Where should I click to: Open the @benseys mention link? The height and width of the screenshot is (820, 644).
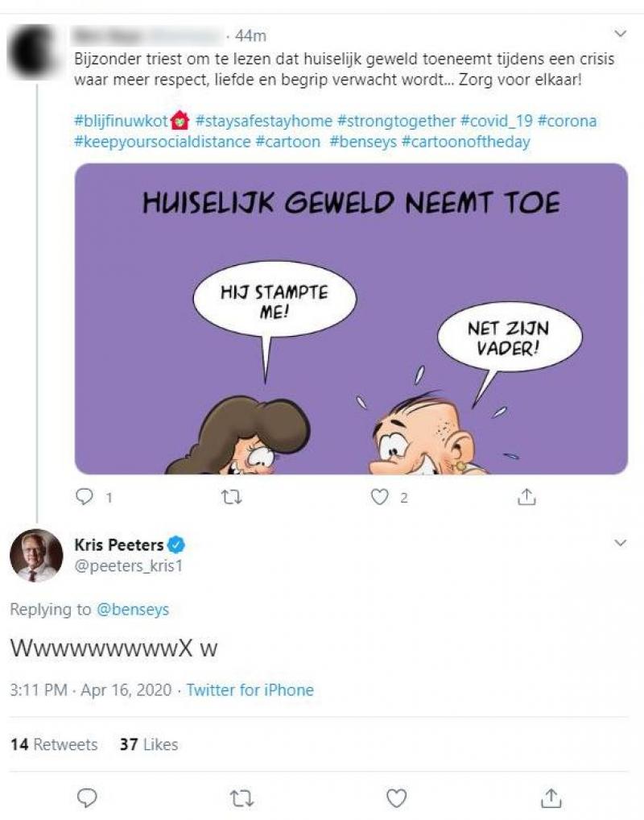133,610
